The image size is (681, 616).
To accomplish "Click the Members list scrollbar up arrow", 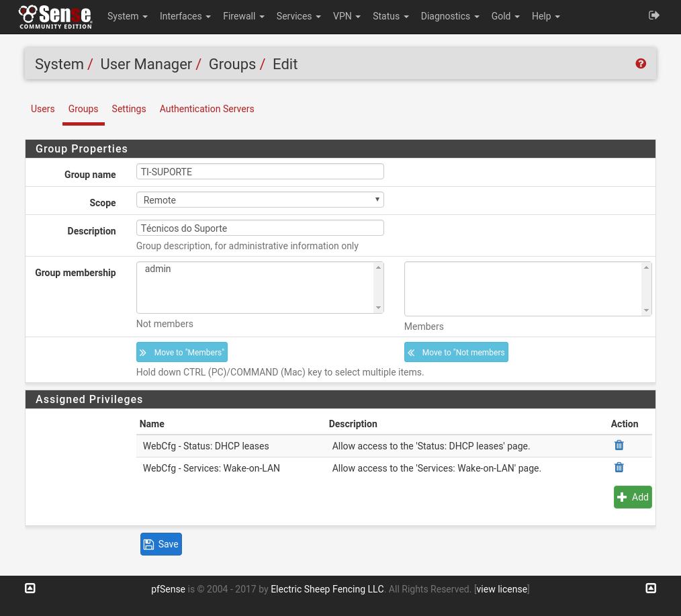I will (x=646, y=267).
